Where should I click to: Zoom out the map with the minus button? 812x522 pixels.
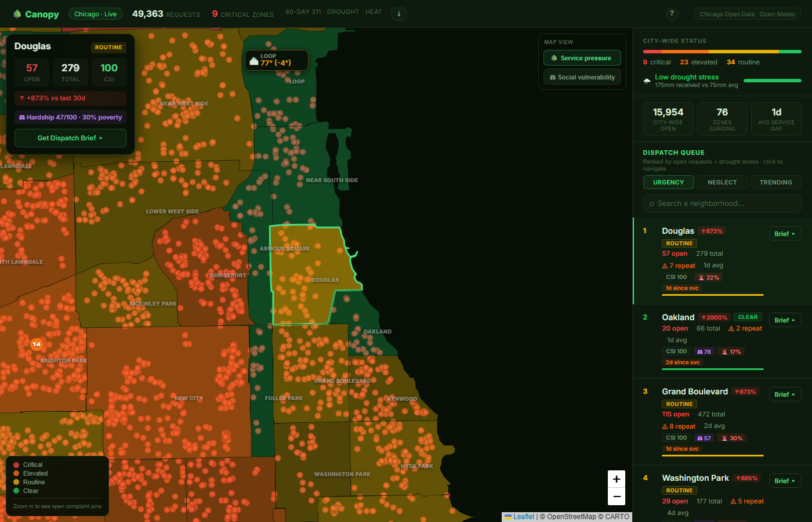click(x=617, y=496)
